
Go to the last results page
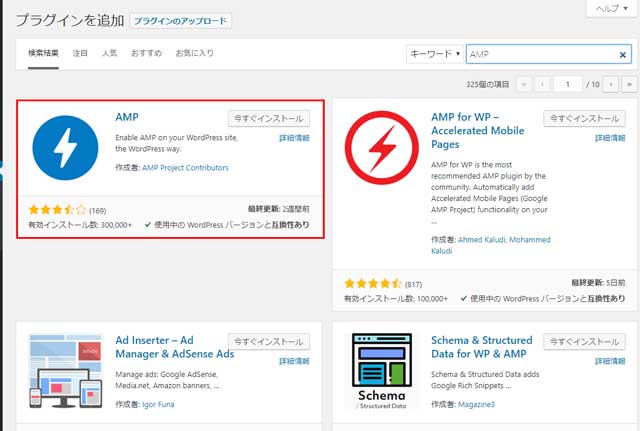pos(629,84)
